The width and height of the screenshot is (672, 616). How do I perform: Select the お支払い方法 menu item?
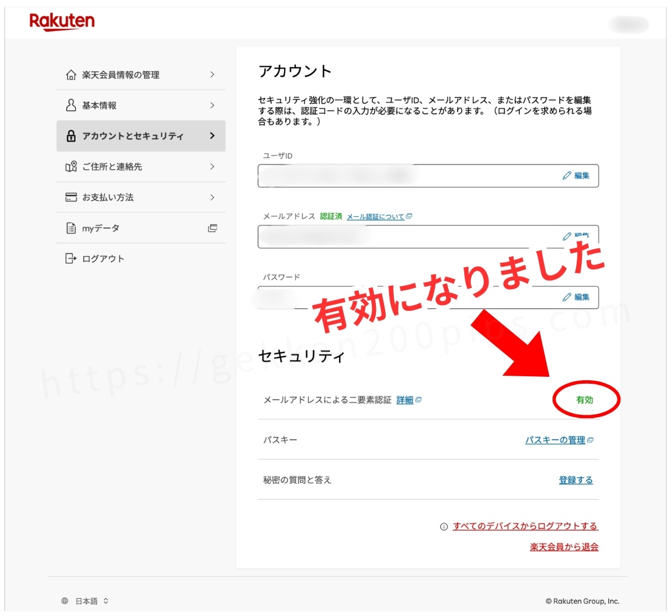pyautogui.click(x=108, y=197)
